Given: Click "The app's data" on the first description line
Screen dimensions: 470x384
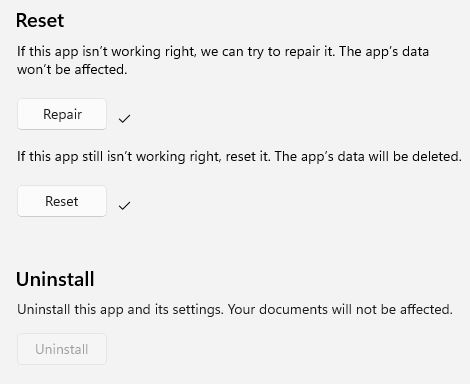Looking at the screenshot, I should click(x=384, y=52).
